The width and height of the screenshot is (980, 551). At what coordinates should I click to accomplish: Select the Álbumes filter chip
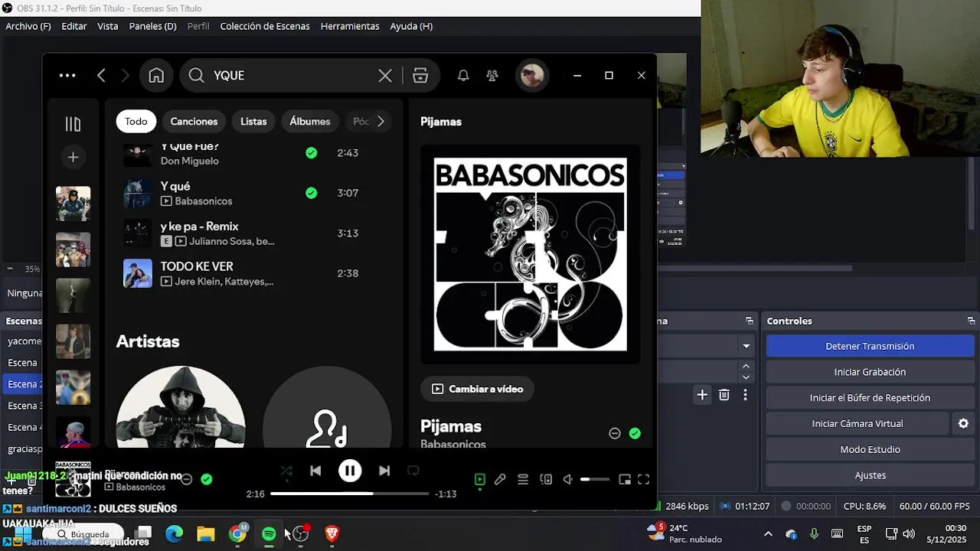click(x=310, y=121)
